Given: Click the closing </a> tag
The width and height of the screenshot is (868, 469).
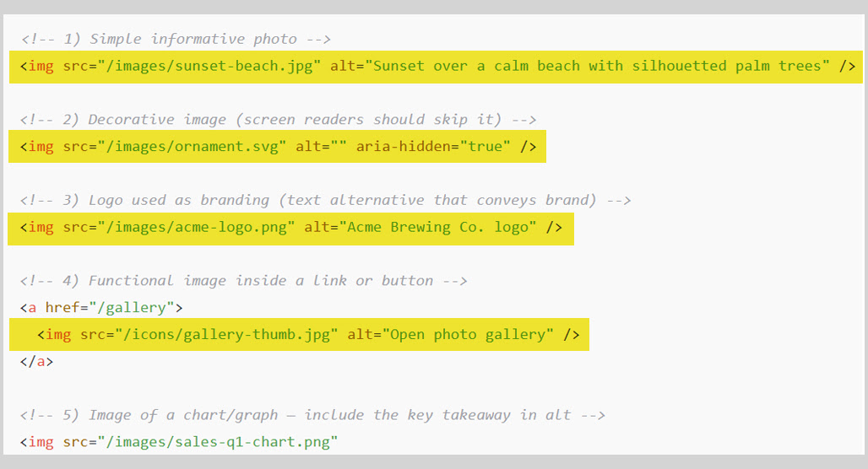Looking at the screenshot, I should [x=36, y=362].
